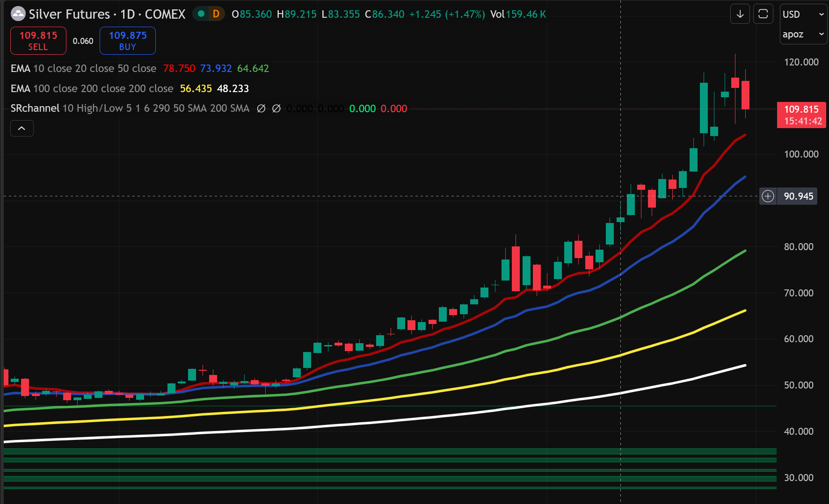
Task: Click the red 109.815 current price label
Action: click(801, 115)
